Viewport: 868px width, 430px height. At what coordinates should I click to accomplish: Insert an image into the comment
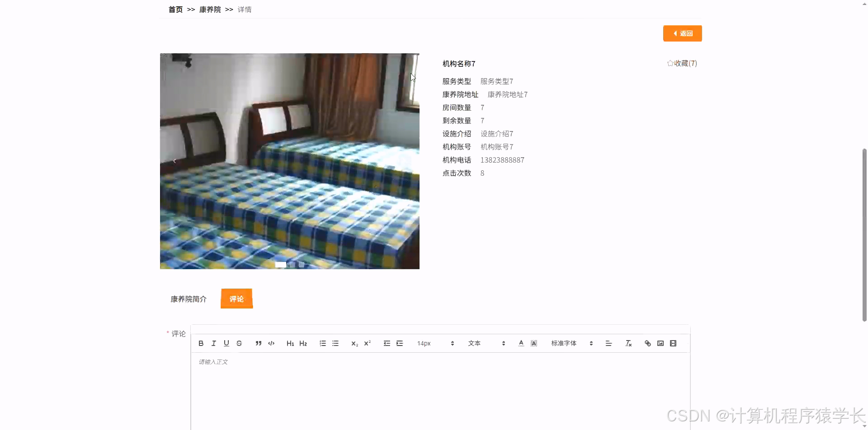[660, 343]
